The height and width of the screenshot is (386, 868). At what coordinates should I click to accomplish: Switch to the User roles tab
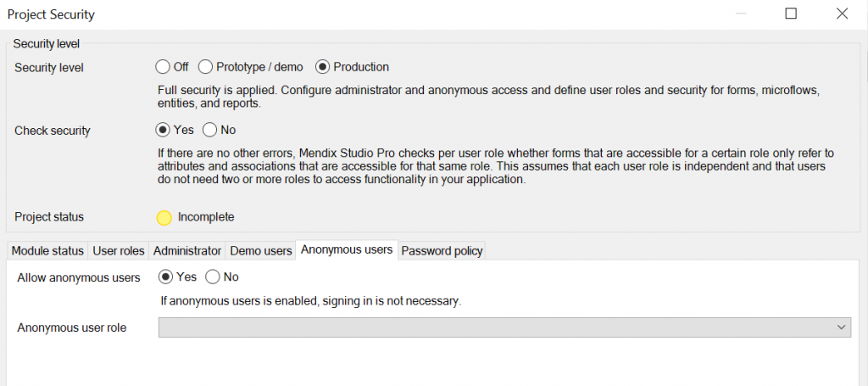click(x=118, y=250)
